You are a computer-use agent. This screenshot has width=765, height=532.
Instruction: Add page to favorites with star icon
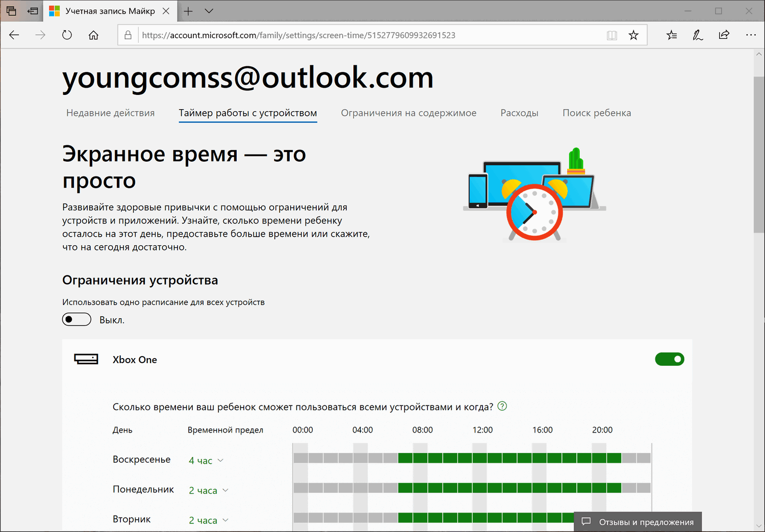pos(633,35)
